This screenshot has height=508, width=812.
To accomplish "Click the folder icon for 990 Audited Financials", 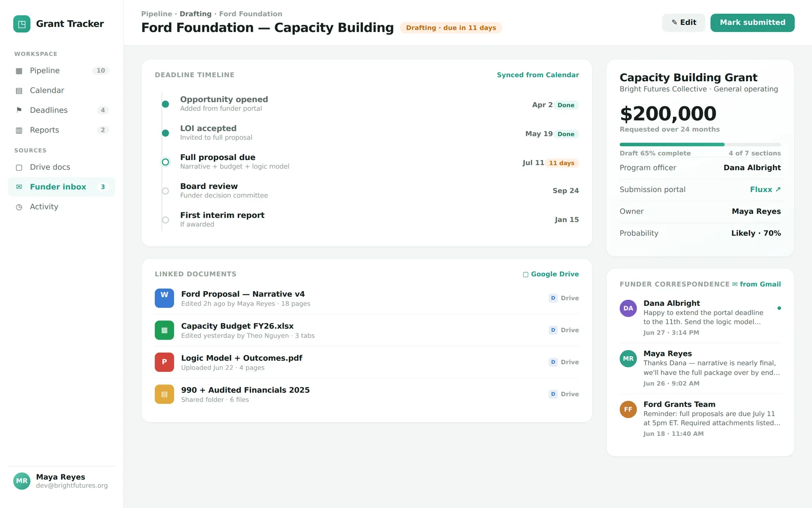I will click(x=164, y=394).
